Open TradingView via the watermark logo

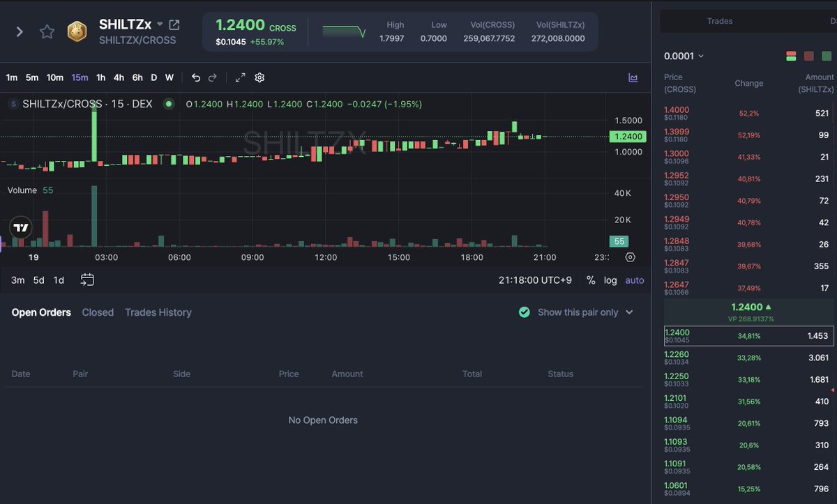(20, 227)
